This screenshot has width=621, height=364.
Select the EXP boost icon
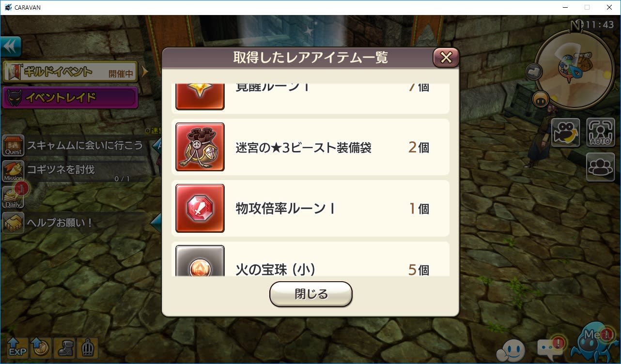pos(17,348)
